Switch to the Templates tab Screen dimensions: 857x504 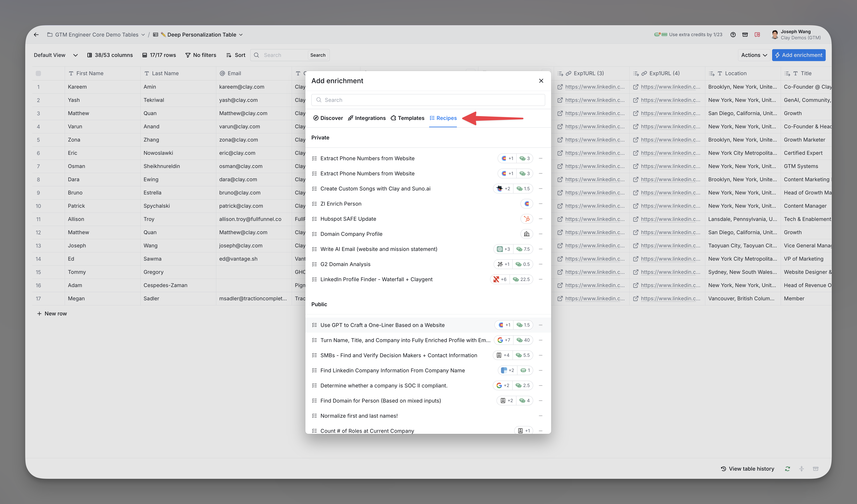(x=407, y=118)
